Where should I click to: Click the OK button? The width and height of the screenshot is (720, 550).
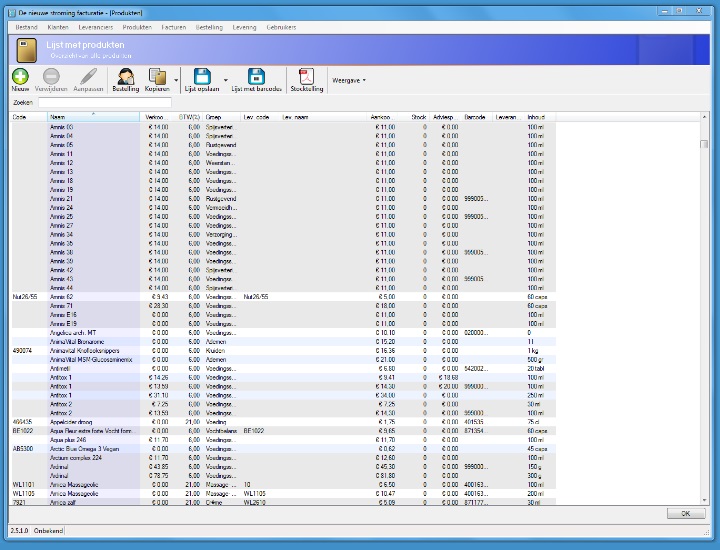pos(686,514)
